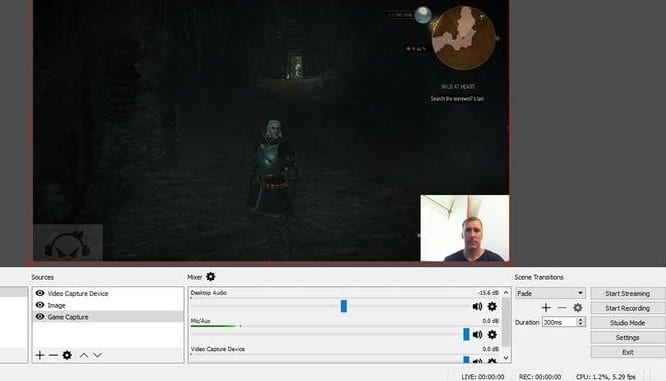
Task: Click the Mic/Aux label in Mixer
Action: tap(200, 321)
